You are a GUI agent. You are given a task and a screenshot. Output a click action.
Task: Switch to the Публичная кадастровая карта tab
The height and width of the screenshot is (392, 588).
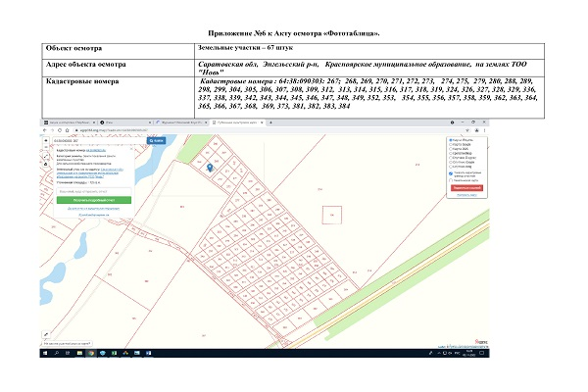(233, 121)
